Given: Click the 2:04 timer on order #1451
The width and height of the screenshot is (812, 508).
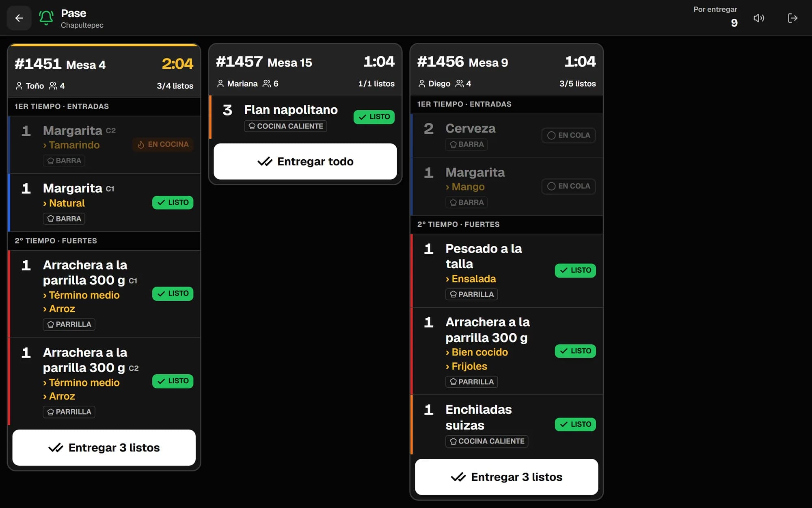Looking at the screenshot, I should pyautogui.click(x=177, y=63).
